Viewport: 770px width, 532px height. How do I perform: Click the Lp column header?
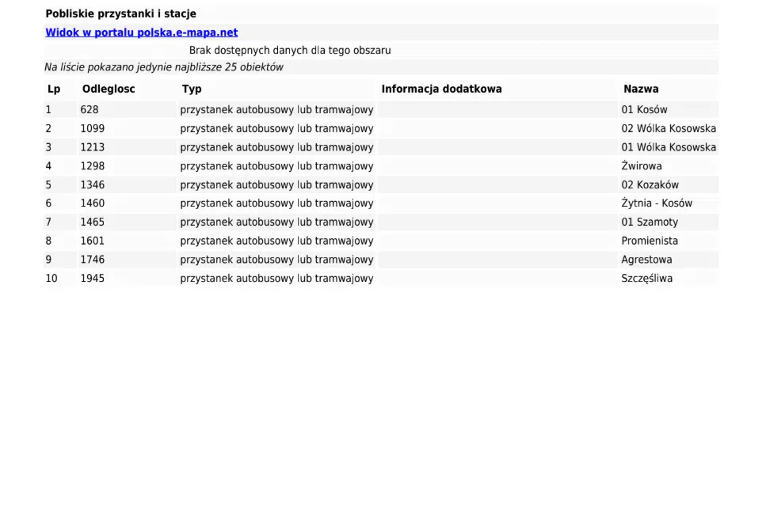54,89
